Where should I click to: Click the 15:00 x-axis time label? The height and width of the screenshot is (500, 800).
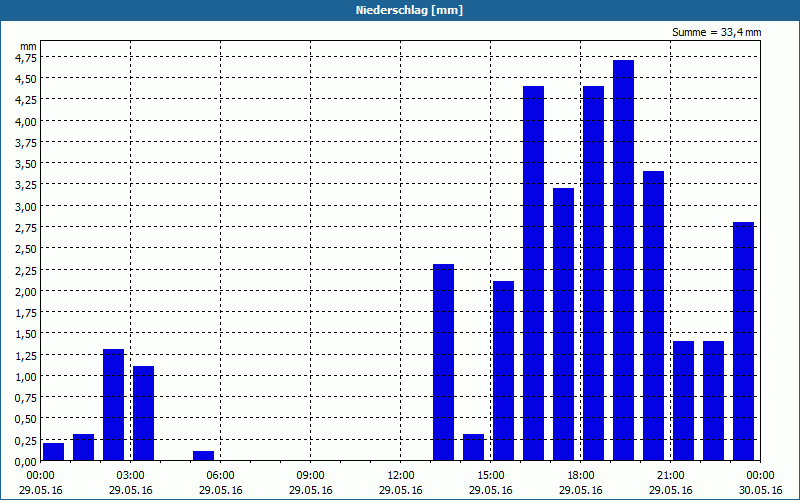click(491, 476)
